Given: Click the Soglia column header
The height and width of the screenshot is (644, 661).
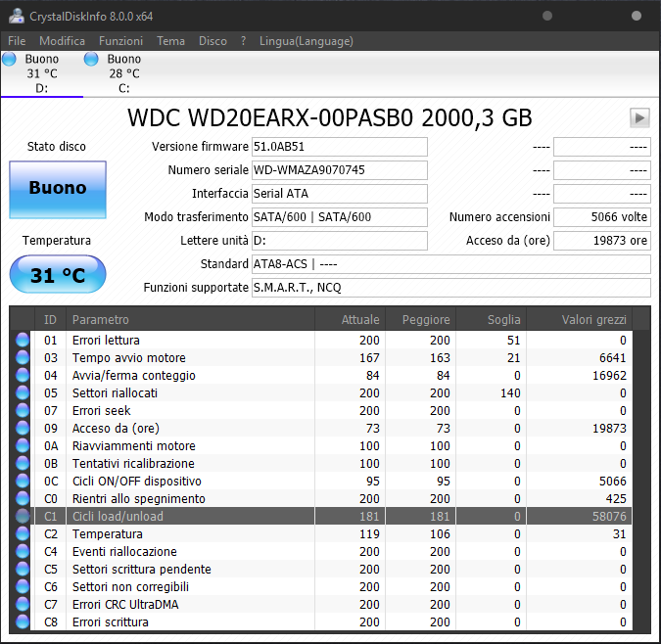Looking at the screenshot, I should pos(492,319).
